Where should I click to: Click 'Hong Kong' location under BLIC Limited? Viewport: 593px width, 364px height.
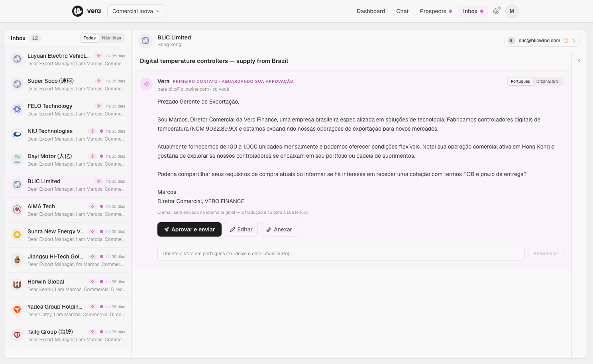pyautogui.click(x=169, y=45)
